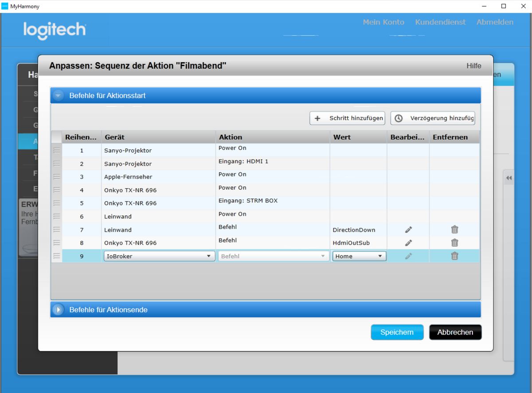
Task: Click the double-arrow collapse icon on right panel
Action: pyautogui.click(x=509, y=178)
